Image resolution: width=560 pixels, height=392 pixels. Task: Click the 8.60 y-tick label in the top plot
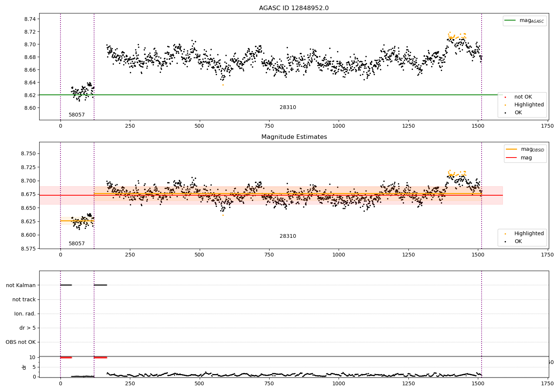tap(29, 108)
